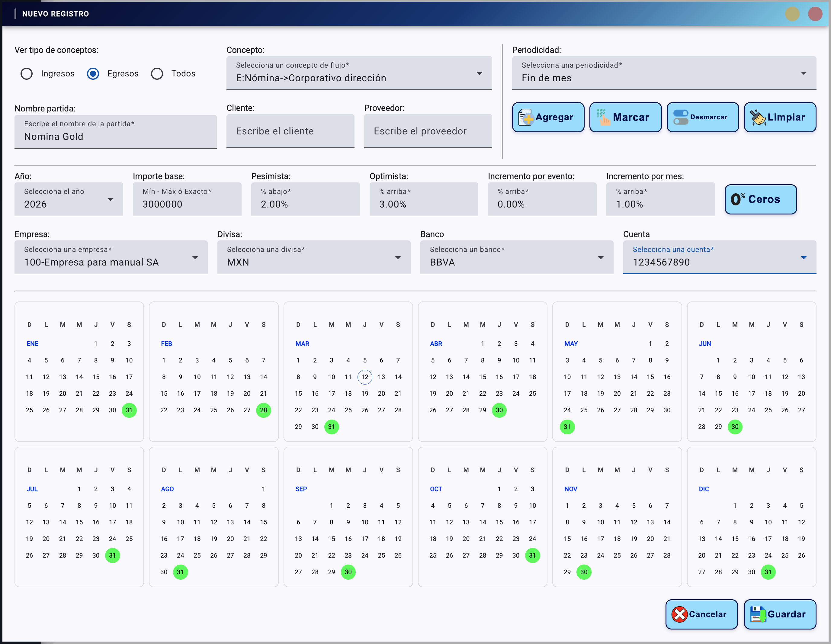Select the Egresos radio button
This screenshot has height=644, width=831.
click(93, 73)
